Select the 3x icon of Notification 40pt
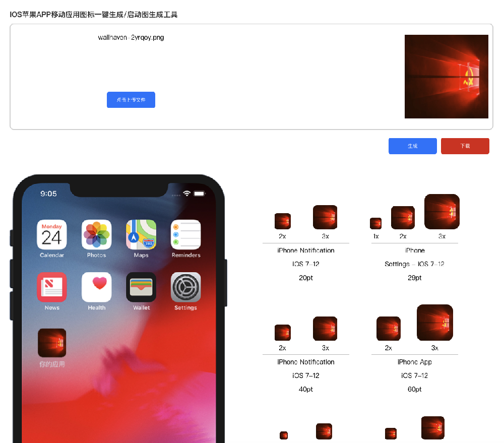 [325, 329]
